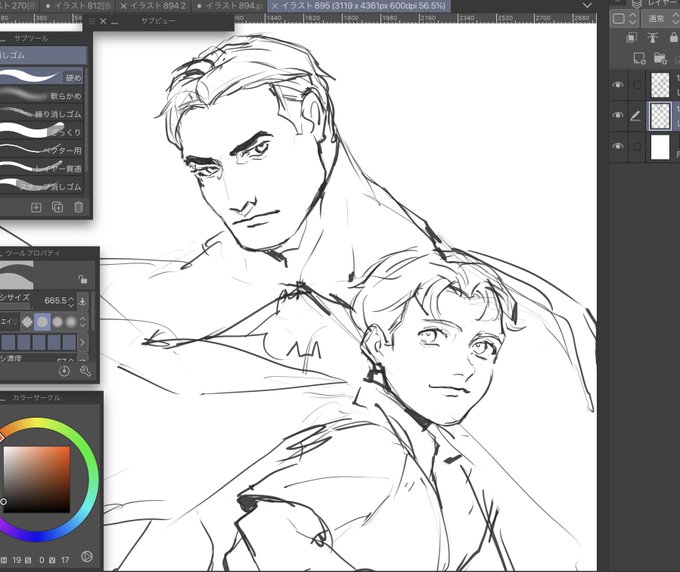Screen dimensions: 680x572
Task: Pick a shade in the color square
Action: point(37,479)
